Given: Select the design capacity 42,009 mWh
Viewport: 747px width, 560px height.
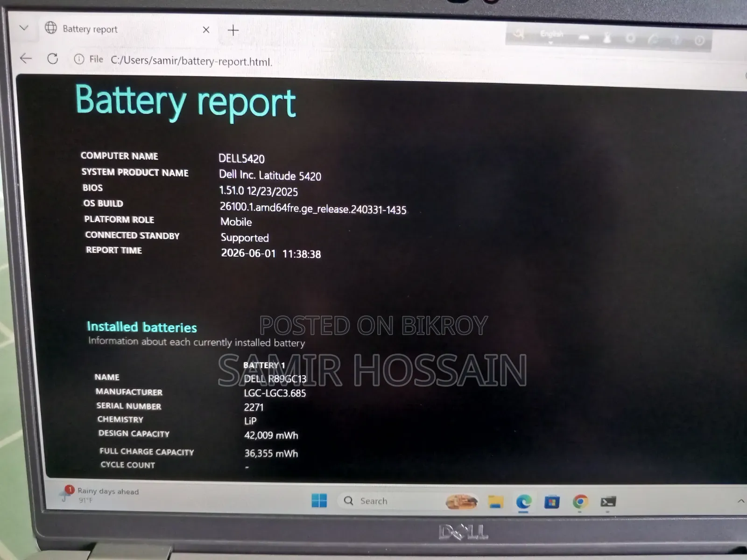Looking at the screenshot, I should click(271, 435).
